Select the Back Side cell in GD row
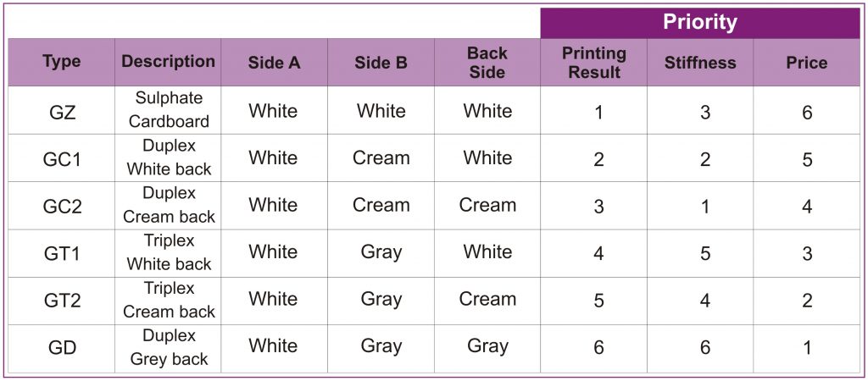Screen dimensions: 868x381 tap(487, 346)
